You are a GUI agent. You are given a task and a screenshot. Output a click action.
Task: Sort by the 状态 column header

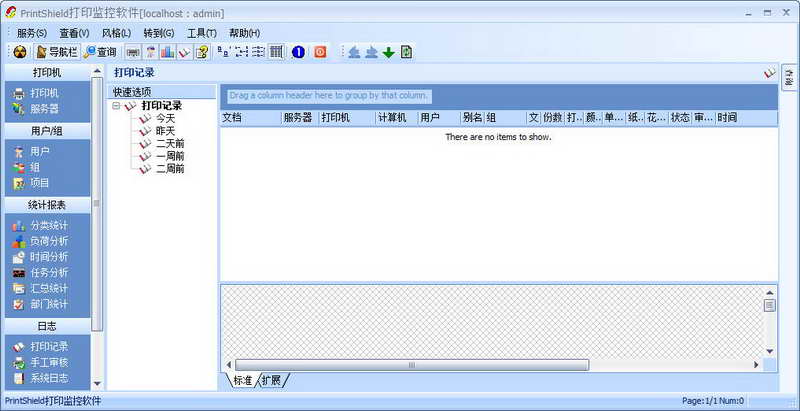click(680, 118)
